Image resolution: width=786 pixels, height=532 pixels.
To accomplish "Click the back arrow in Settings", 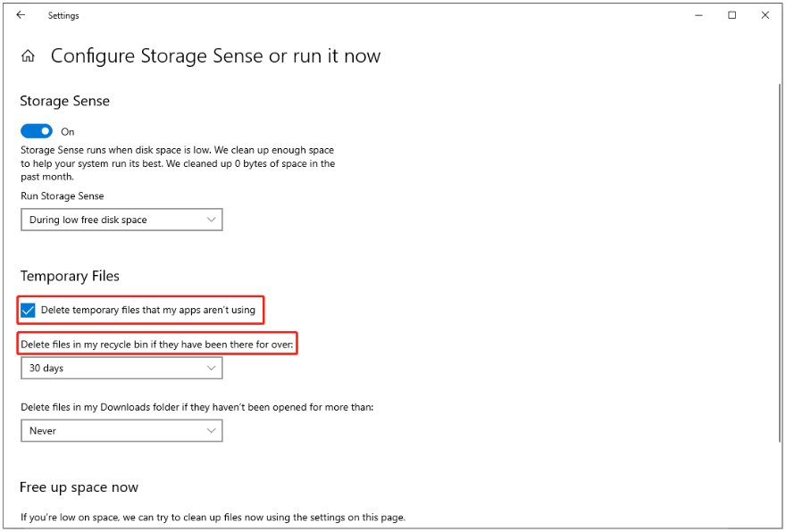I will (x=20, y=15).
